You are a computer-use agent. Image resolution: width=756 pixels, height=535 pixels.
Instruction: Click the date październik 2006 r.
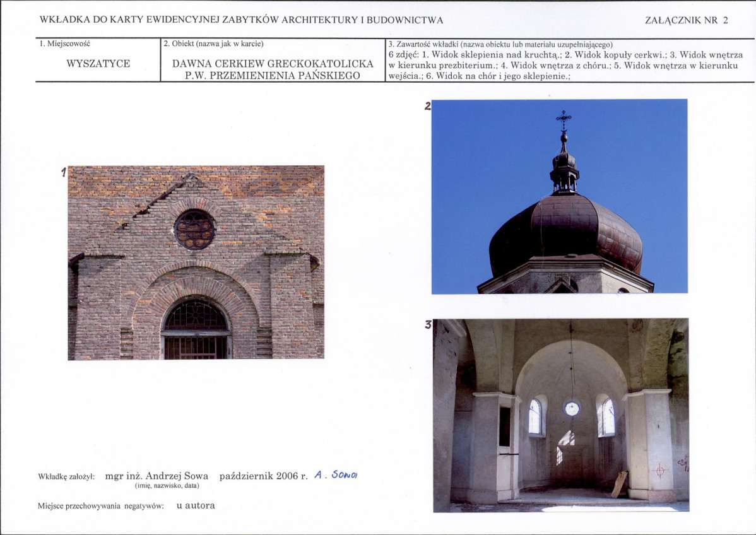point(263,476)
